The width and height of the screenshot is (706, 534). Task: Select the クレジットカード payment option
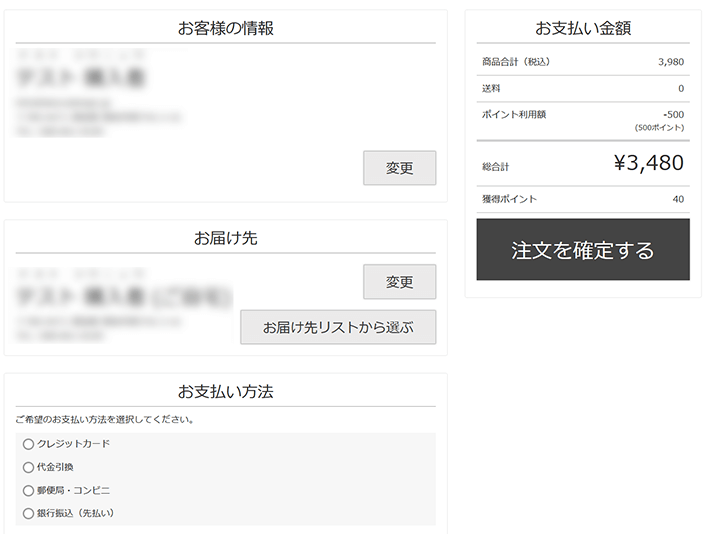tap(28, 444)
